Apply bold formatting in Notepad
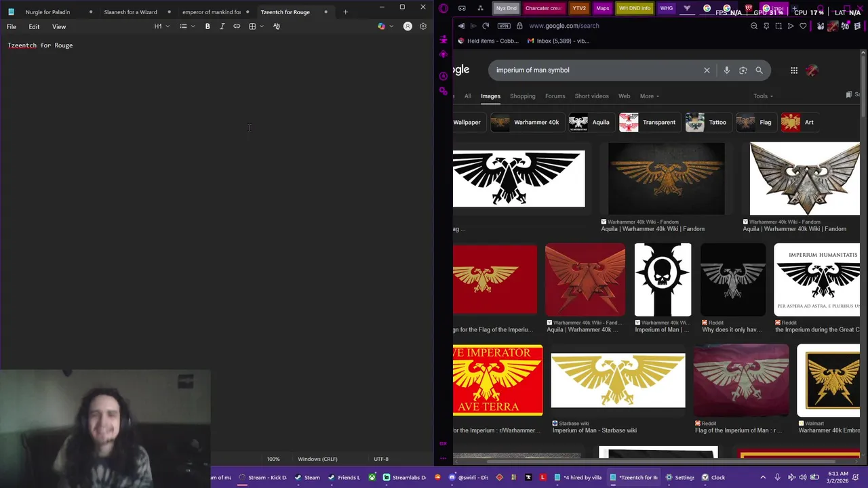This screenshot has width=868, height=488. [x=208, y=26]
